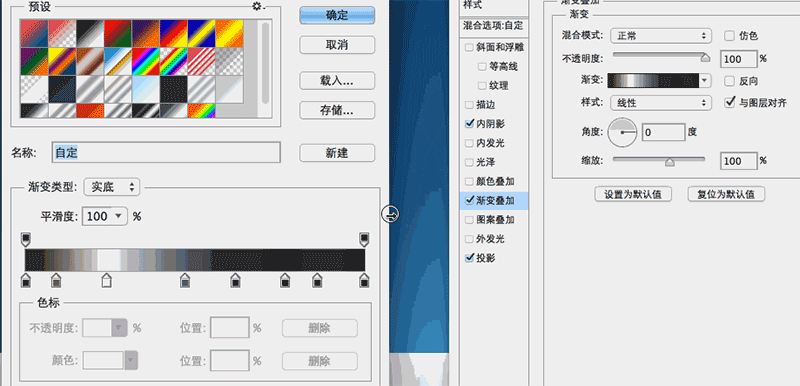Open the 渐变类型 实底 dropdown
The height and width of the screenshot is (386, 800).
pyautogui.click(x=112, y=187)
